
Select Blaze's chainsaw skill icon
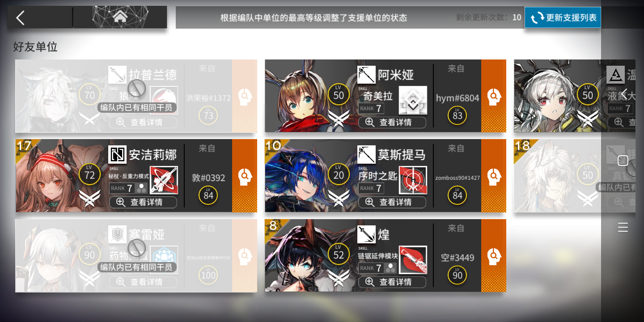[413, 259]
